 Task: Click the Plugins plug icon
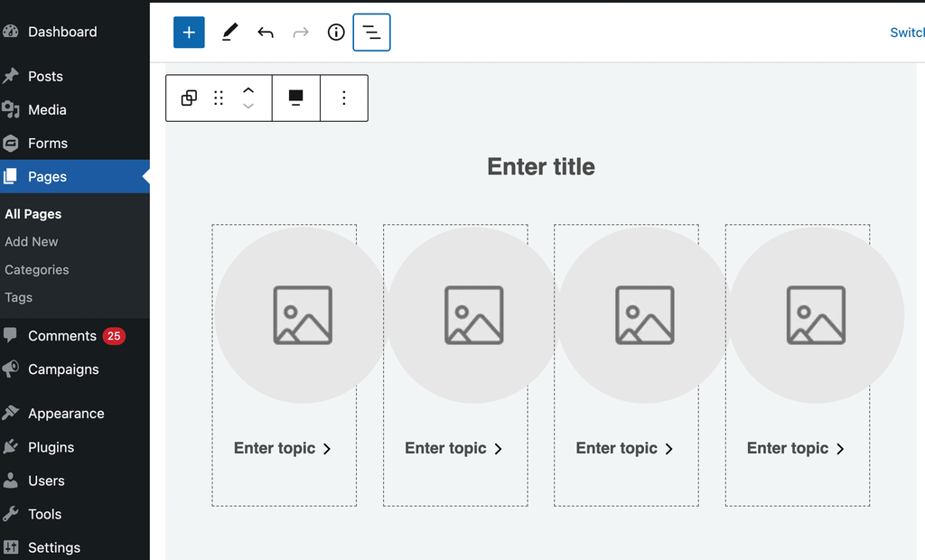pyautogui.click(x=10, y=447)
